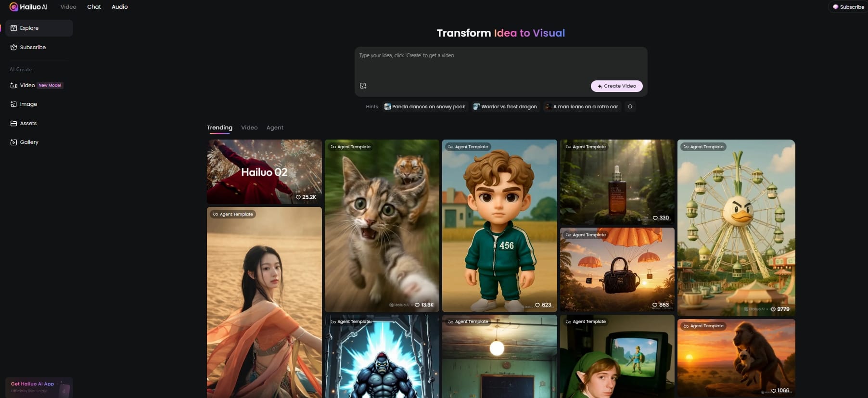Switch to the Agent tab
The image size is (868, 398).
[275, 128]
